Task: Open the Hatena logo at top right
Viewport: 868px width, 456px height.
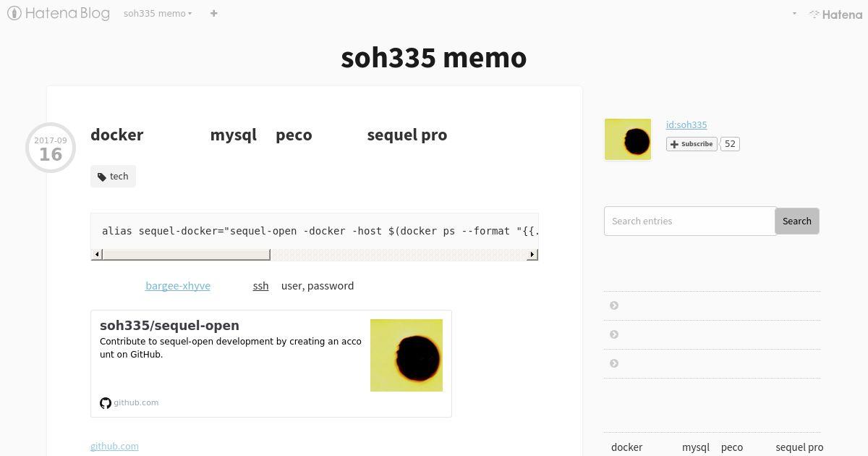Action: tap(835, 14)
